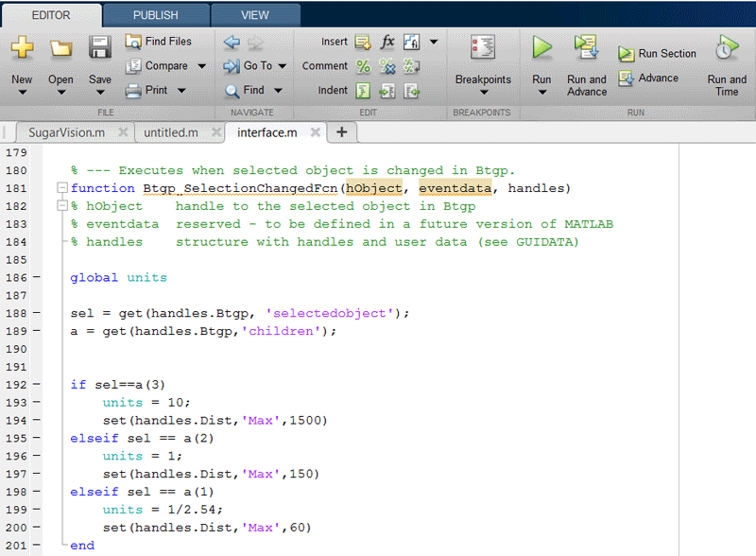
Task: Click the Compare files icon
Action: pos(133,65)
